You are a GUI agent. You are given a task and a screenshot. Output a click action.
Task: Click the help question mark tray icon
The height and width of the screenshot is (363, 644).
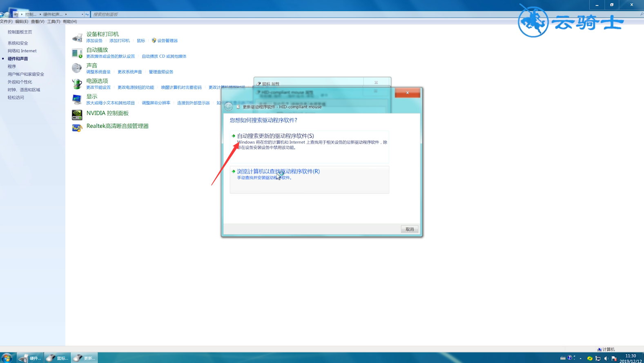pyautogui.click(x=570, y=358)
